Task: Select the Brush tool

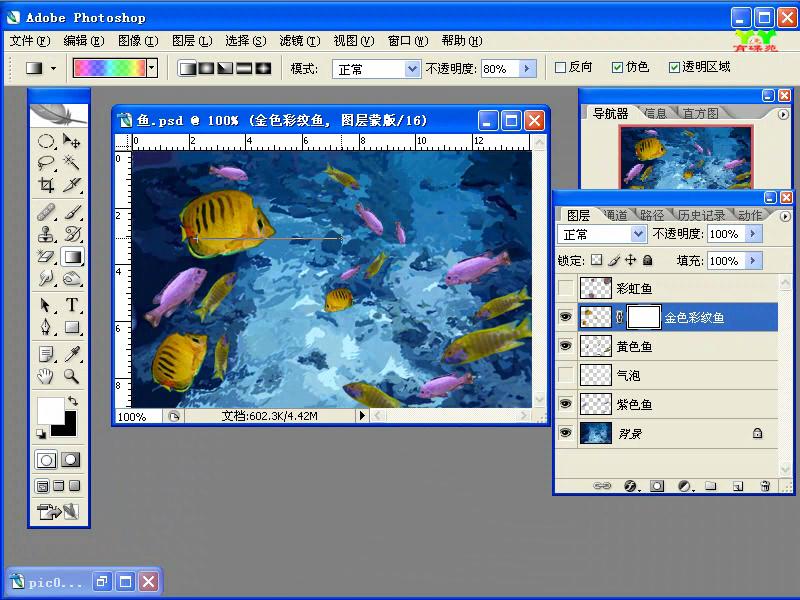Action: (71, 212)
